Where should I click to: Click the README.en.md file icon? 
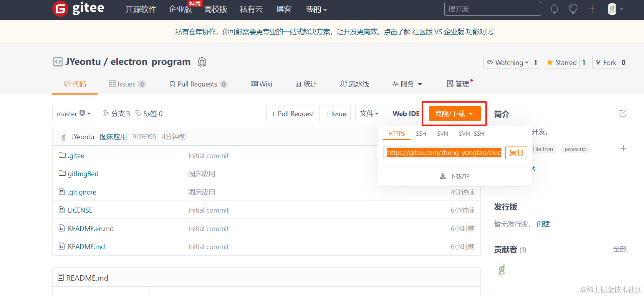61,228
